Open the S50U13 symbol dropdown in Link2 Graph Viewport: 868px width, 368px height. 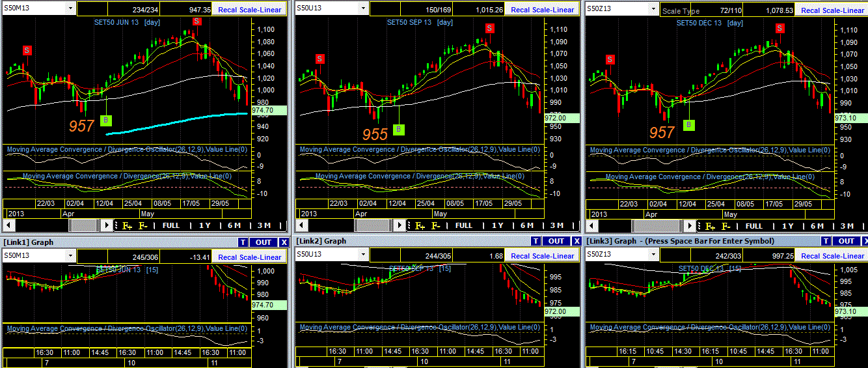[x=362, y=255]
